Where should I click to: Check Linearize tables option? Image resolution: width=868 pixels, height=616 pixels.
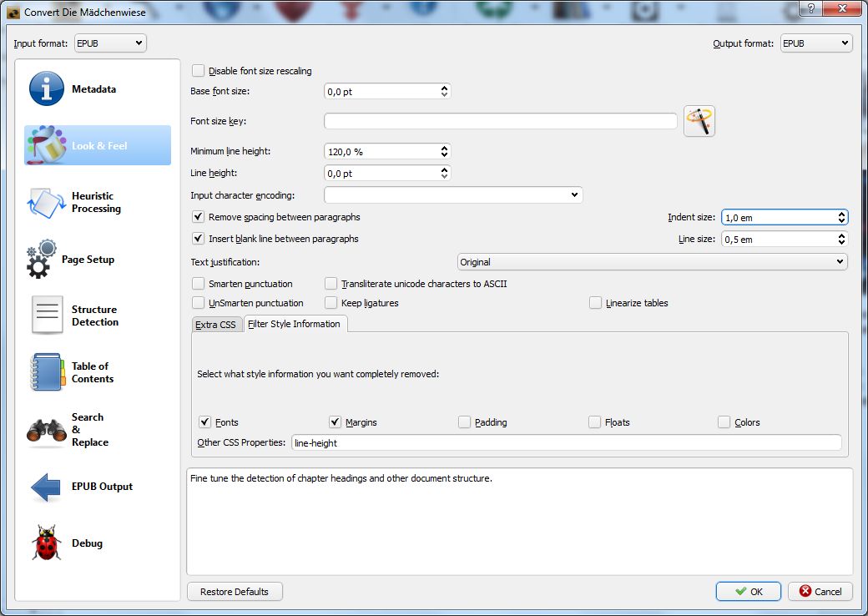pos(596,303)
